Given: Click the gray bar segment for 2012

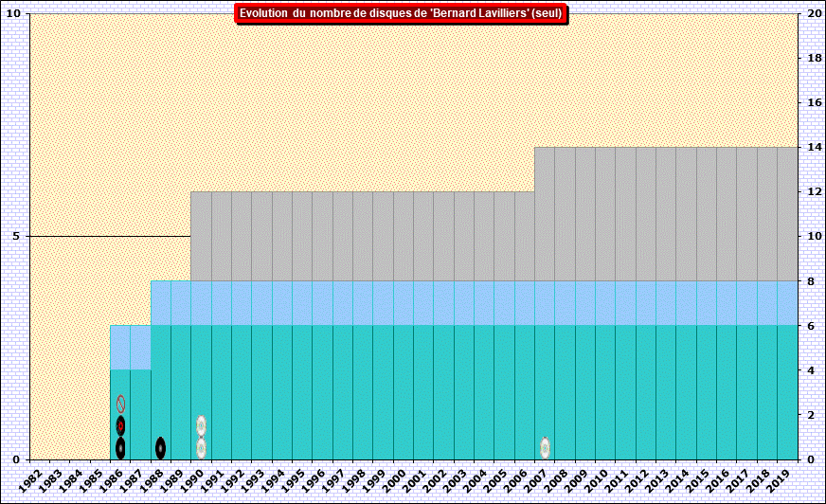Looking at the screenshot, I should 645,213.
